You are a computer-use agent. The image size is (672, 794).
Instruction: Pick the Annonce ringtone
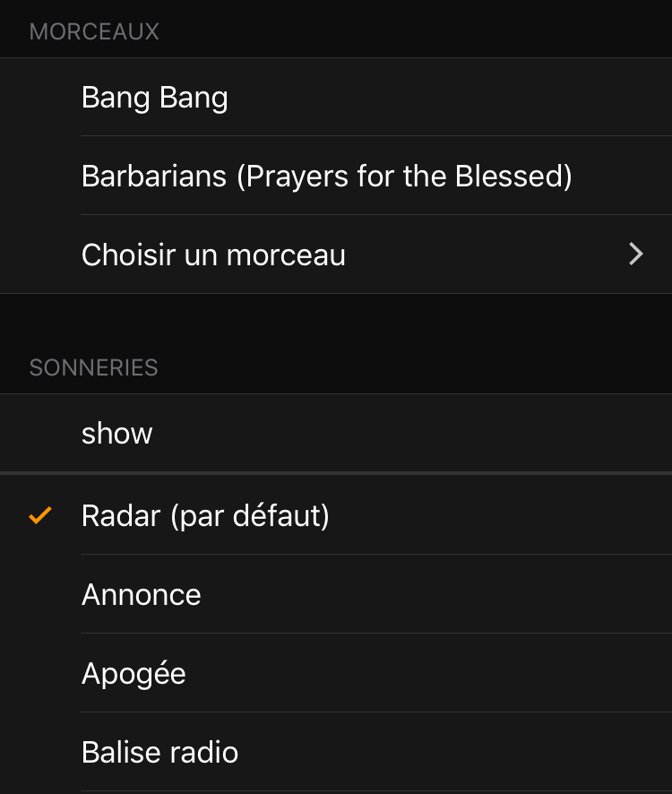pyautogui.click(x=142, y=595)
